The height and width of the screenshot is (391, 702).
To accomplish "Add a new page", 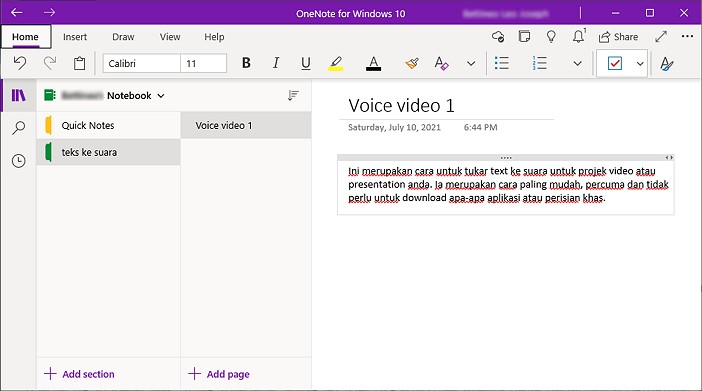I will [219, 374].
